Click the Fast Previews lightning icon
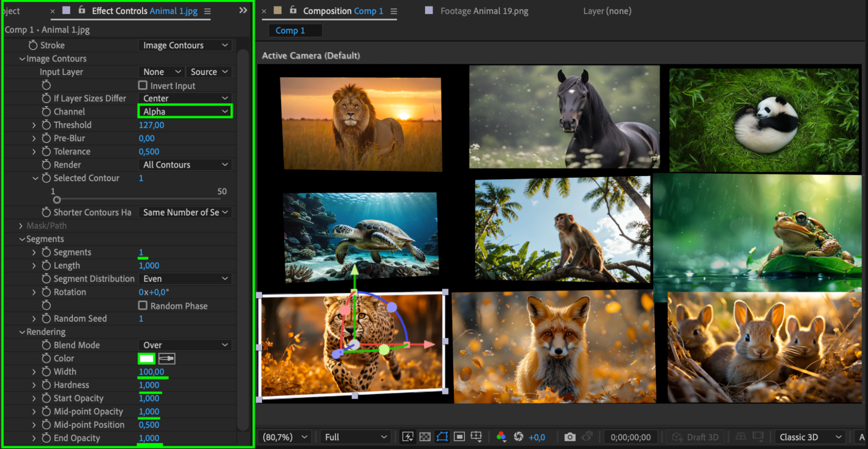868x449 pixels. click(x=408, y=437)
